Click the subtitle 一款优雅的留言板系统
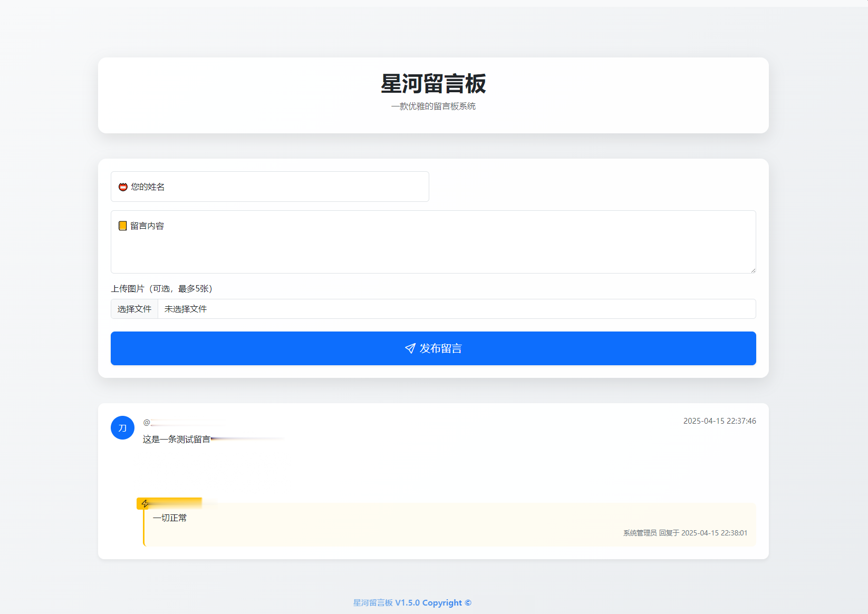This screenshot has height=614, width=868. (x=433, y=106)
